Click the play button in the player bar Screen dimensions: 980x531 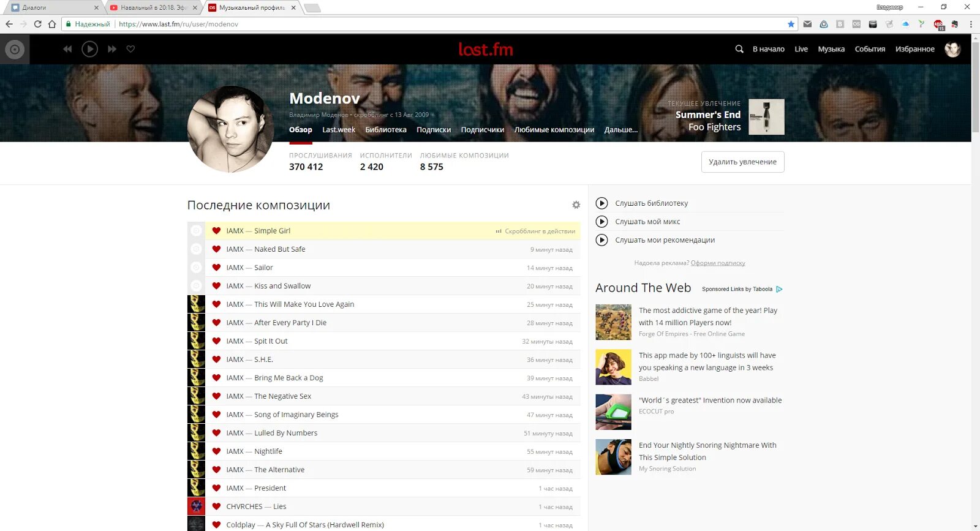click(89, 49)
